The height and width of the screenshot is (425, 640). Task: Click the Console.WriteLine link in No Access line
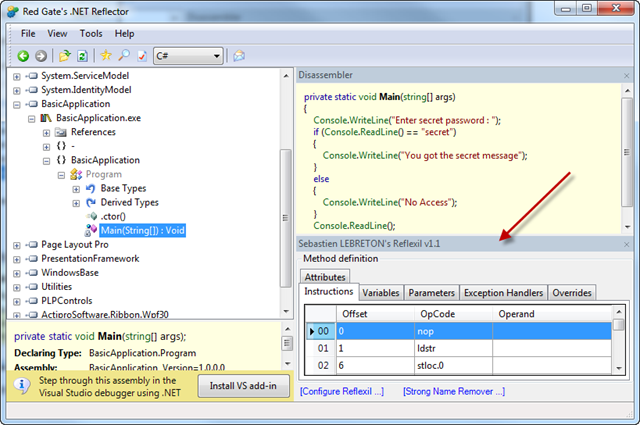click(x=360, y=202)
